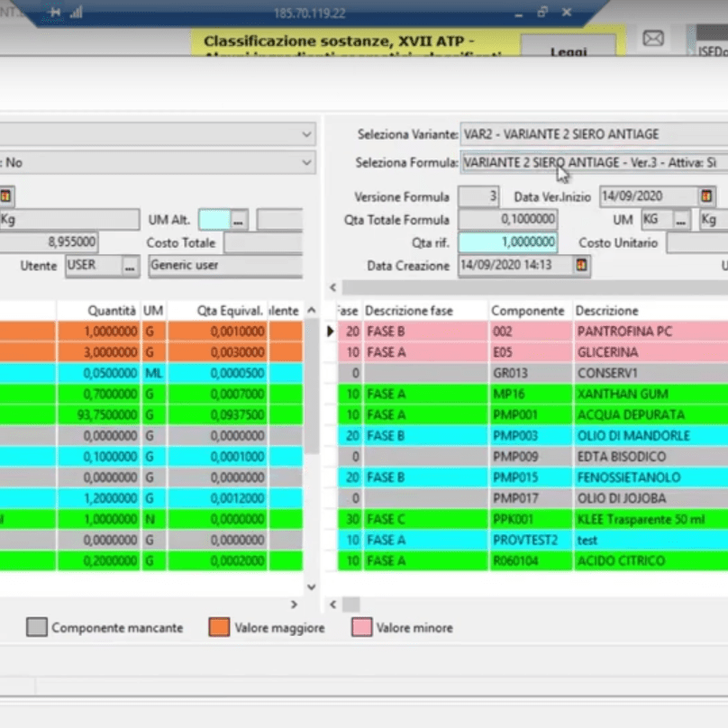728x728 pixels.
Task: Click the scroll left arrow above the right table
Action: coord(332,287)
